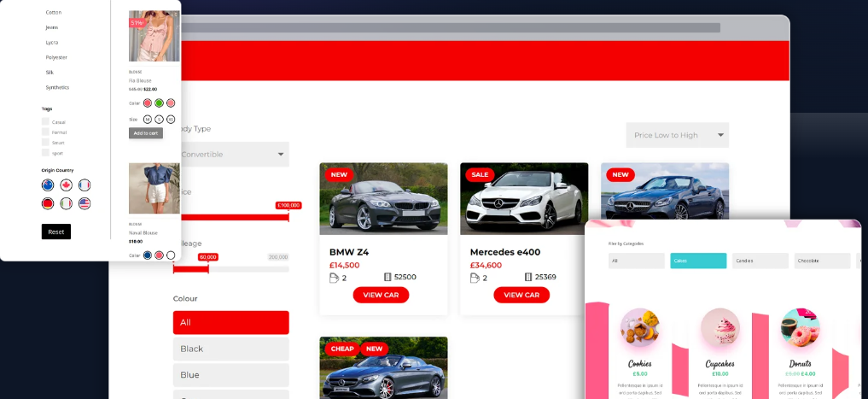
Task: Click the NEW badge on blue Mercedes
Action: click(x=620, y=174)
